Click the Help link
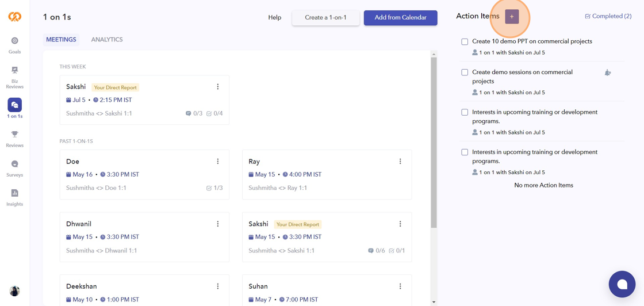The image size is (644, 306). [275, 18]
